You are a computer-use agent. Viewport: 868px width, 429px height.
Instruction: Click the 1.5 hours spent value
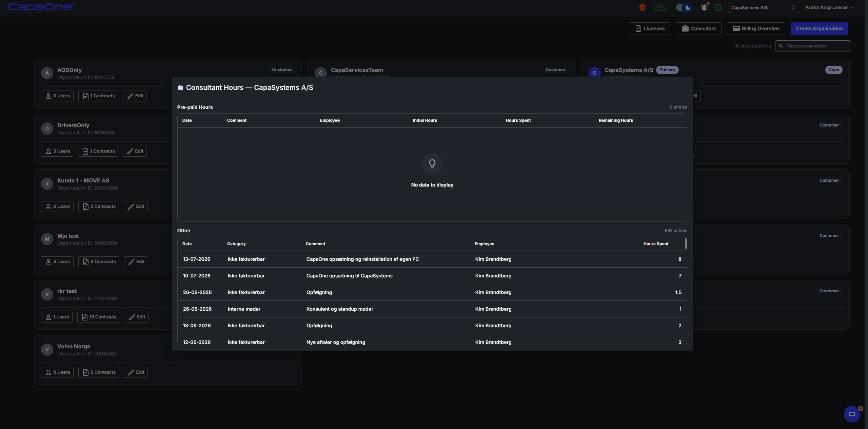click(x=678, y=292)
